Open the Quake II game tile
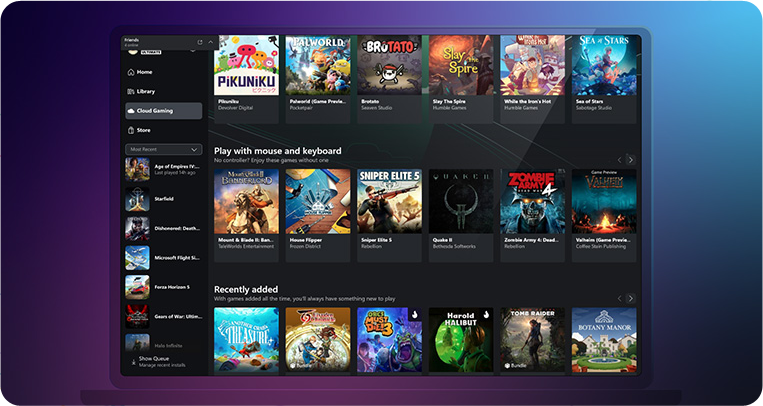This screenshot has height=406, width=763. coord(461,201)
